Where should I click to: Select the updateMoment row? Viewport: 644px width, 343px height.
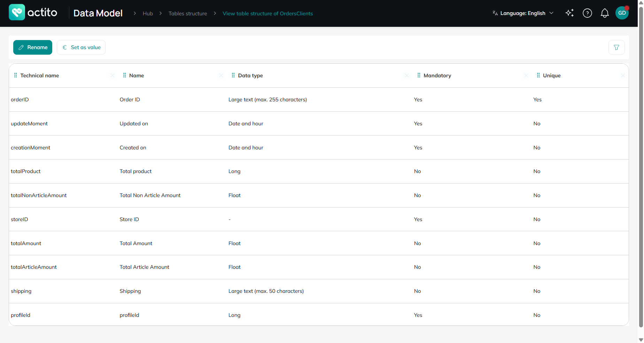click(319, 124)
